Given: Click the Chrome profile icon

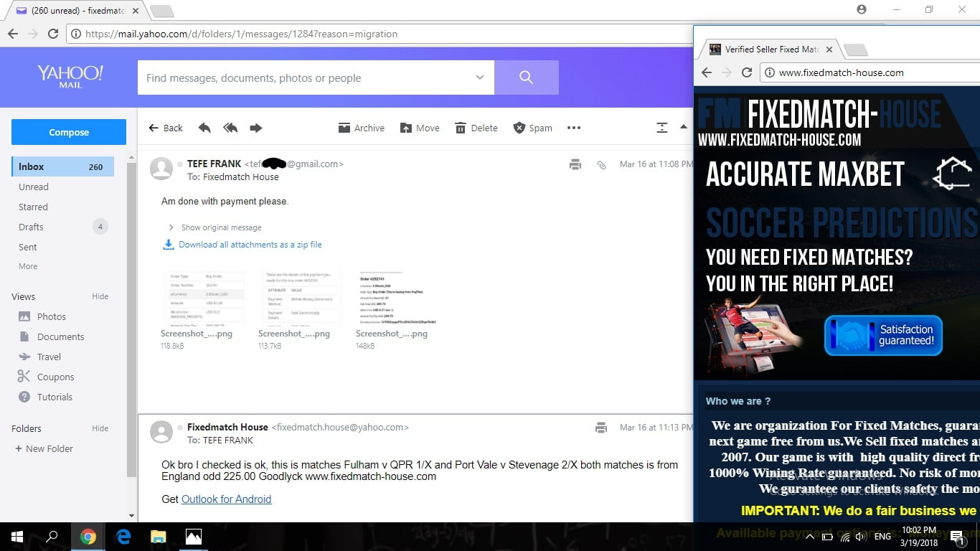Looking at the screenshot, I should click(x=862, y=9).
